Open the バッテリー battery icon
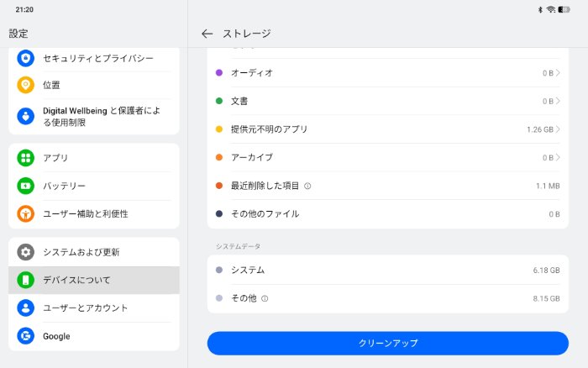The height and width of the screenshot is (368, 588). pyautogui.click(x=26, y=186)
